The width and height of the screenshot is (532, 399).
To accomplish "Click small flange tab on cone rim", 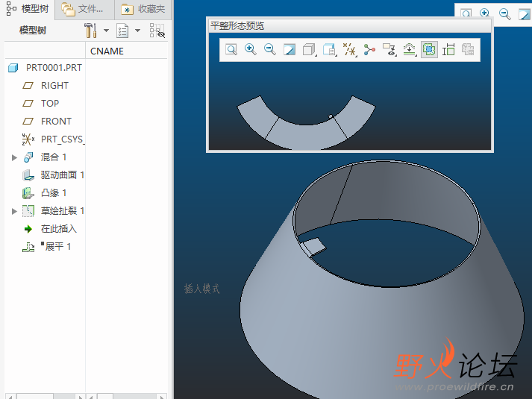I will tap(313, 246).
